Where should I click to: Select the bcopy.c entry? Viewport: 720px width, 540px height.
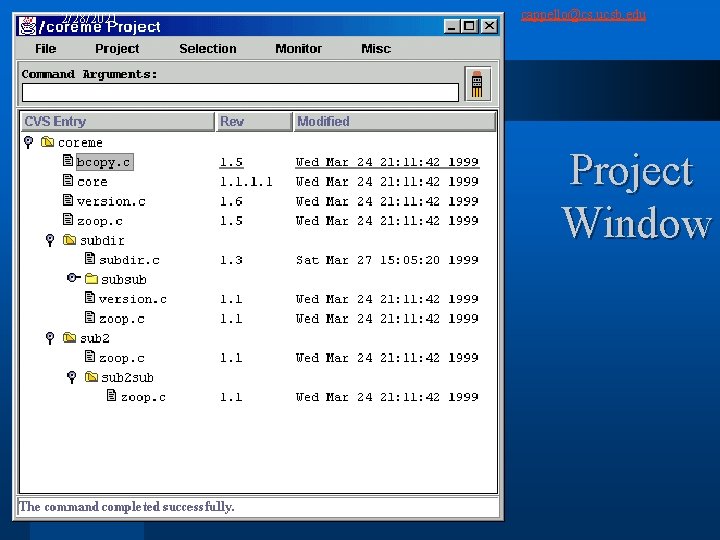(104, 162)
